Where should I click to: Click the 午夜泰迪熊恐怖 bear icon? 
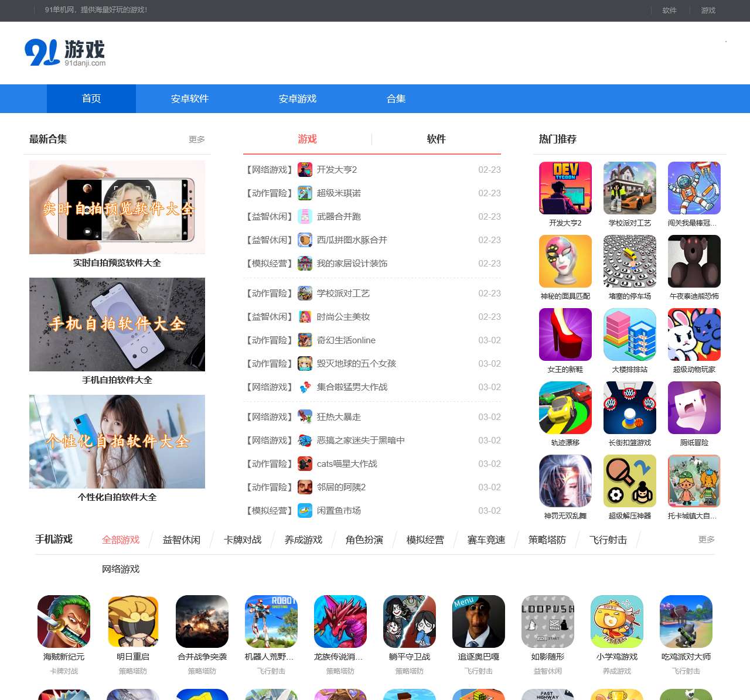[694, 261]
